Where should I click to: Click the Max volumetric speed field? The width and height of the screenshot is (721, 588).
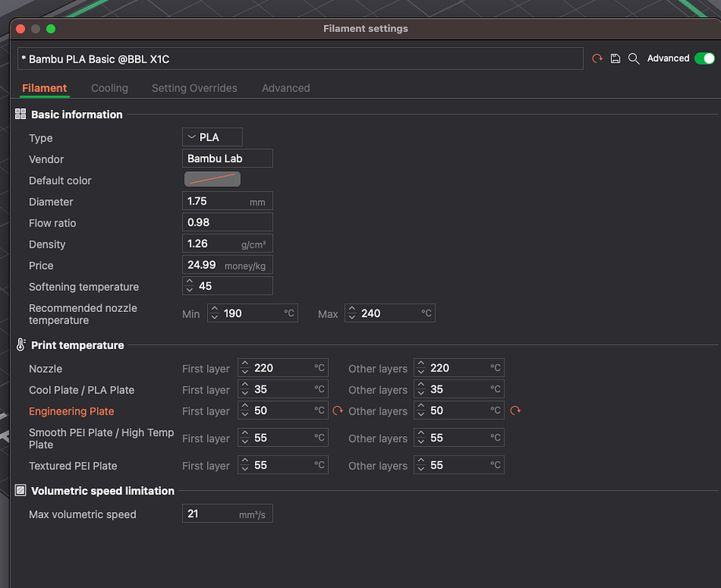tap(228, 514)
